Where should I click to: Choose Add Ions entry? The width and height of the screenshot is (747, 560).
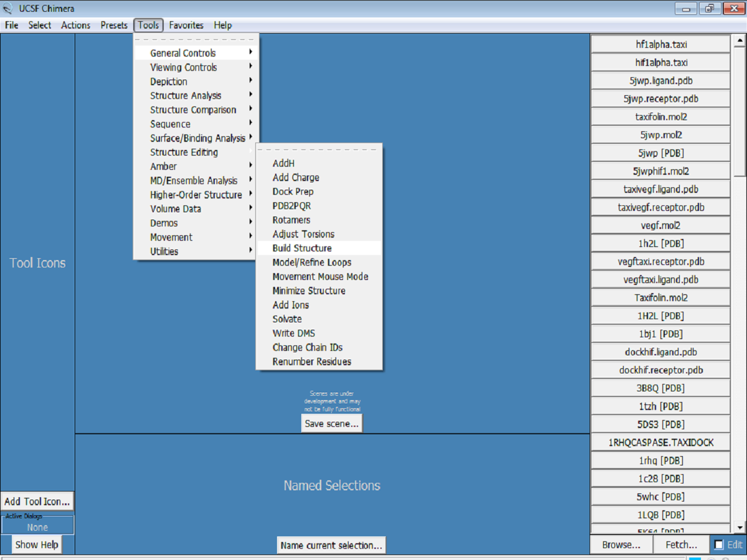pos(319,305)
